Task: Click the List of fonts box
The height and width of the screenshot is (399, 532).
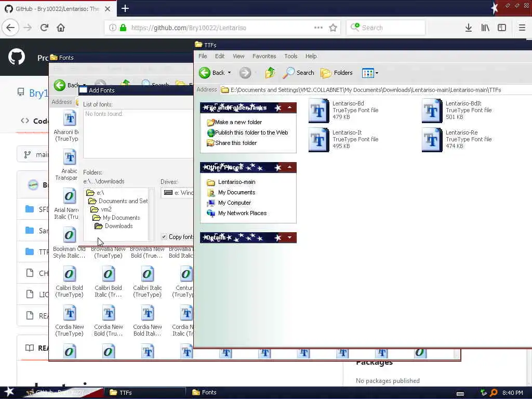Action: pos(138,134)
